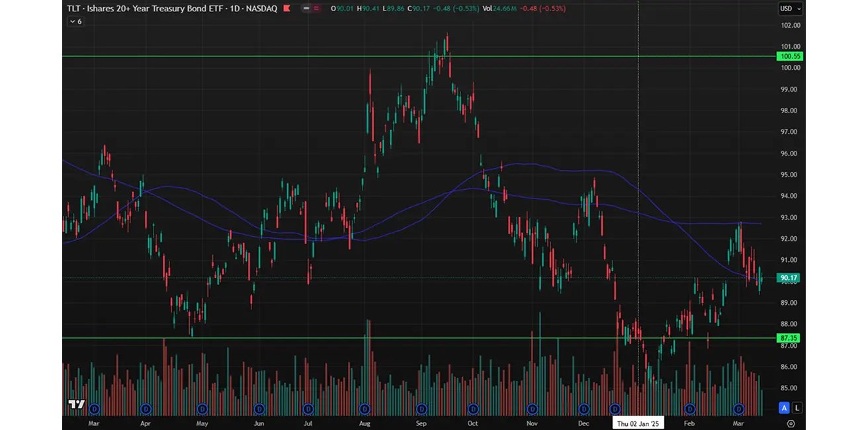This screenshot has width=868, height=430.
Task: Open the dividend marker above May
Action: click(x=202, y=408)
